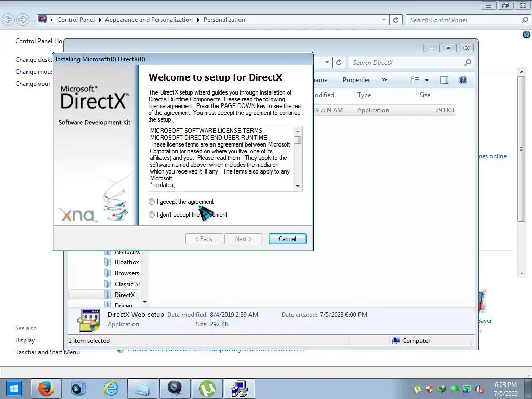Click the Control Panel back arrow

tap(8, 20)
